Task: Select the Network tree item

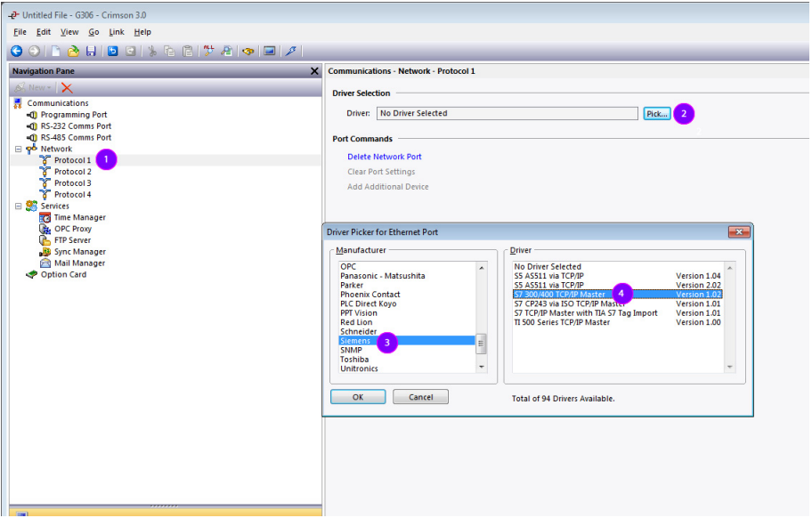Action: point(56,149)
